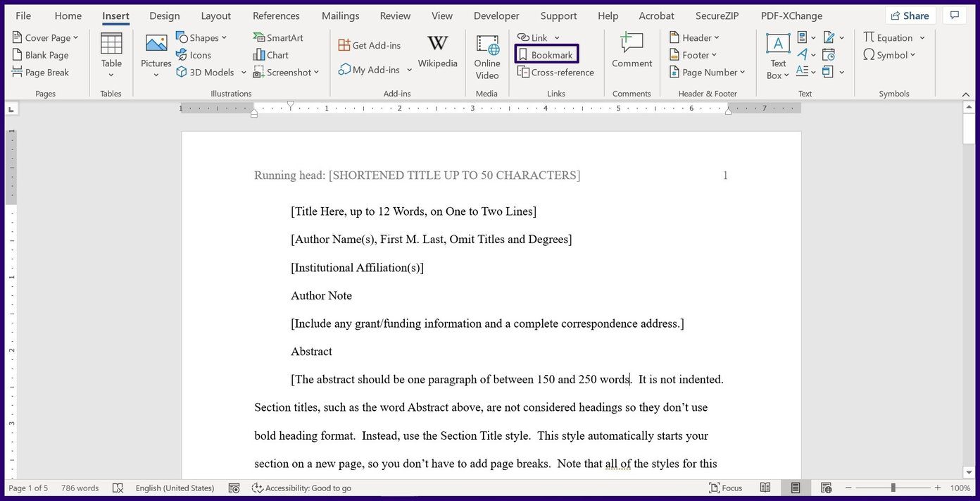Expand the Table dropdown
Screen dimensions: 980x501
tap(111, 75)
